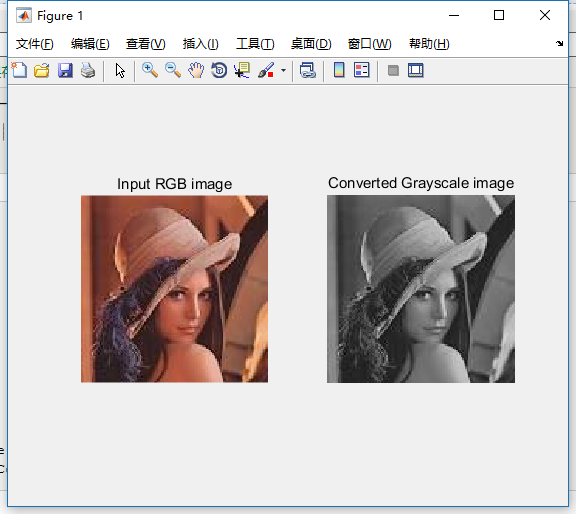
Task: Select the Pan hand tool
Action: [196, 70]
